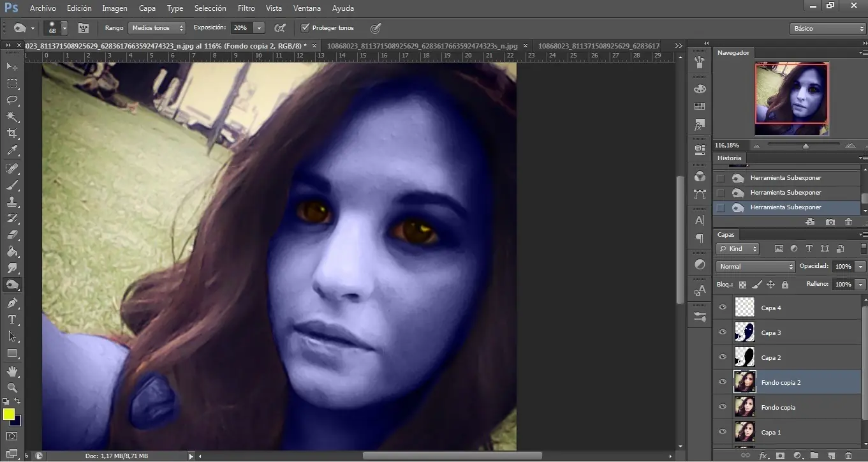Toggle lock all for layer
The image size is (868, 462).
pos(784,285)
